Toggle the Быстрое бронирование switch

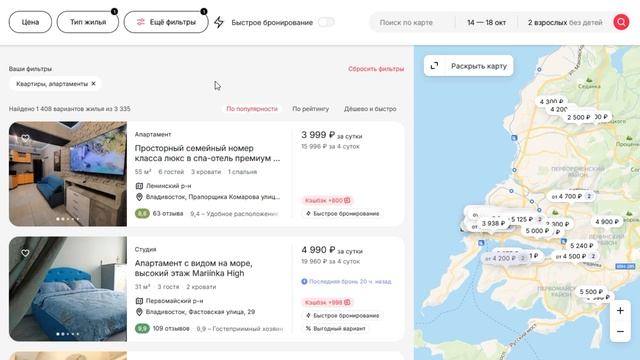tap(326, 22)
